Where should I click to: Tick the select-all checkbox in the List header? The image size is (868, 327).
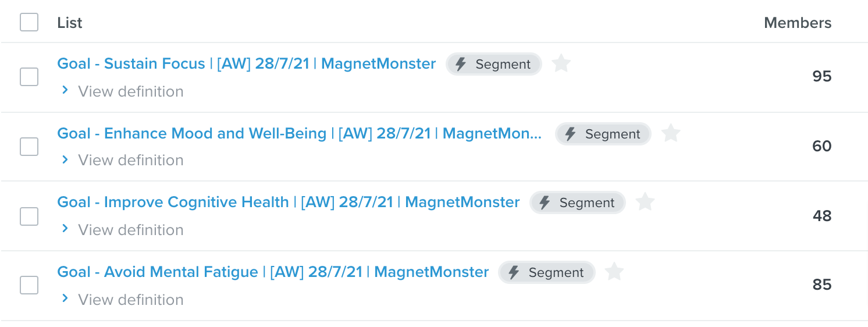(x=29, y=22)
